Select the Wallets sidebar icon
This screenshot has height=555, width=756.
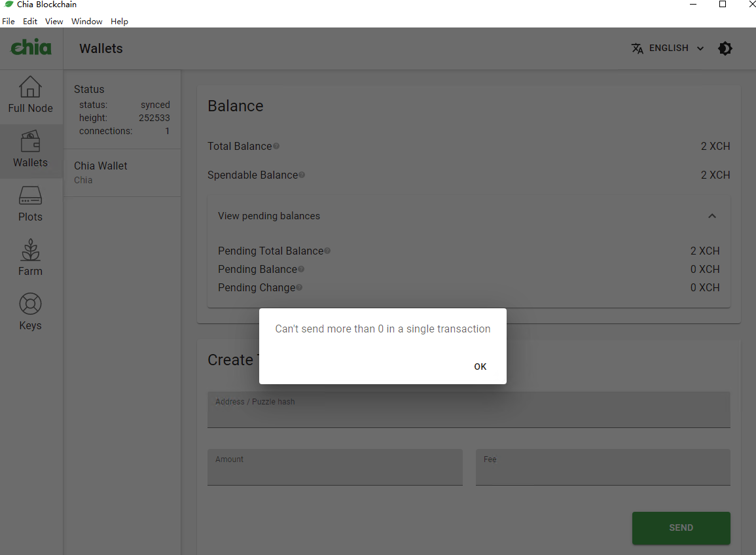click(x=30, y=151)
